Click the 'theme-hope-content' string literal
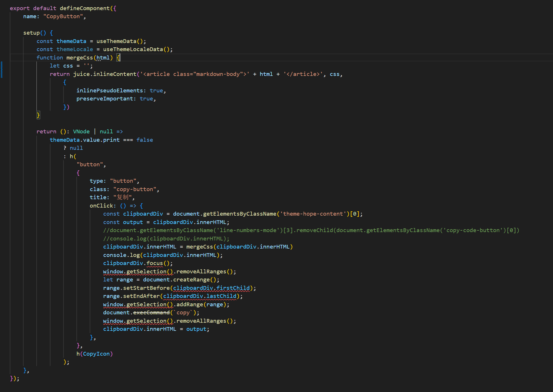553x392 pixels. (313, 214)
